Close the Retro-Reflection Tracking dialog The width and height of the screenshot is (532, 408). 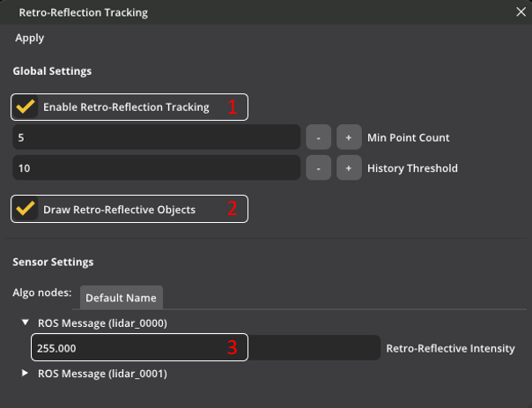(x=521, y=11)
